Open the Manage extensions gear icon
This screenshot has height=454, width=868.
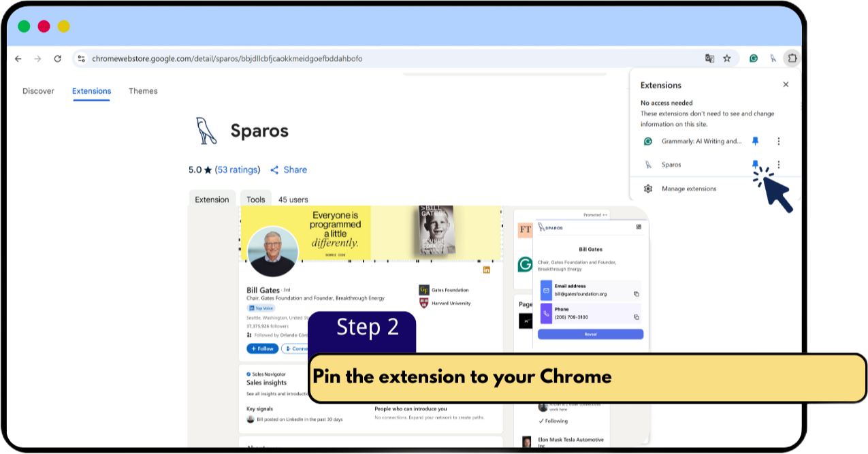pos(648,189)
